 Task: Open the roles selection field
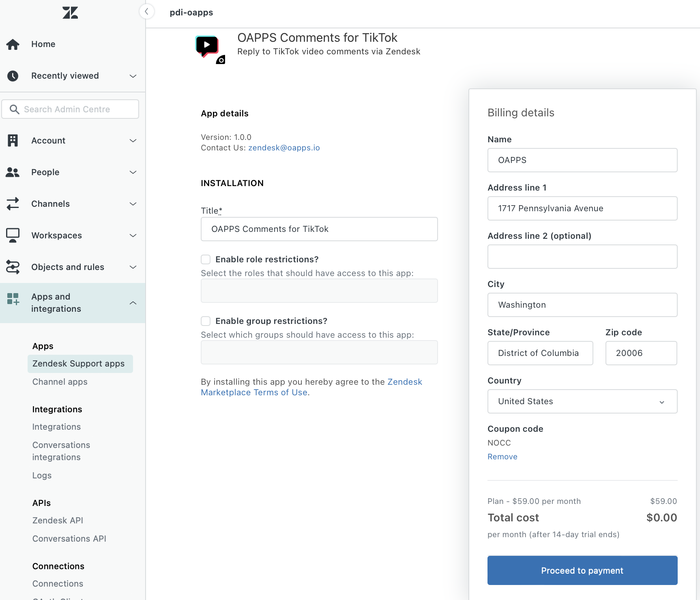(x=319, y=291)
